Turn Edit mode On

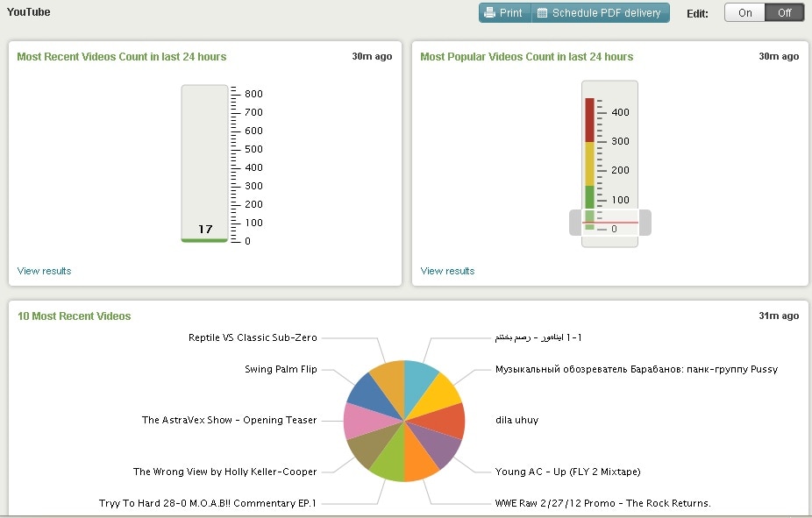tap(744, 13)
